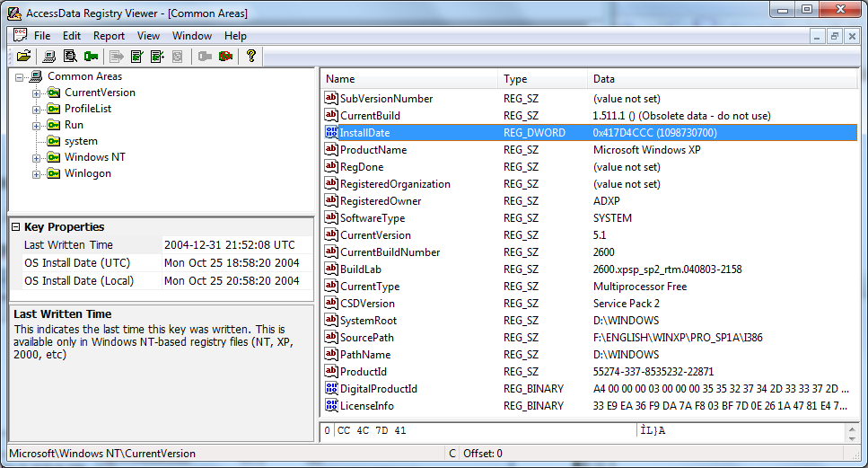
Task: Select the Winlogon key label
Action: pos(87,173)
